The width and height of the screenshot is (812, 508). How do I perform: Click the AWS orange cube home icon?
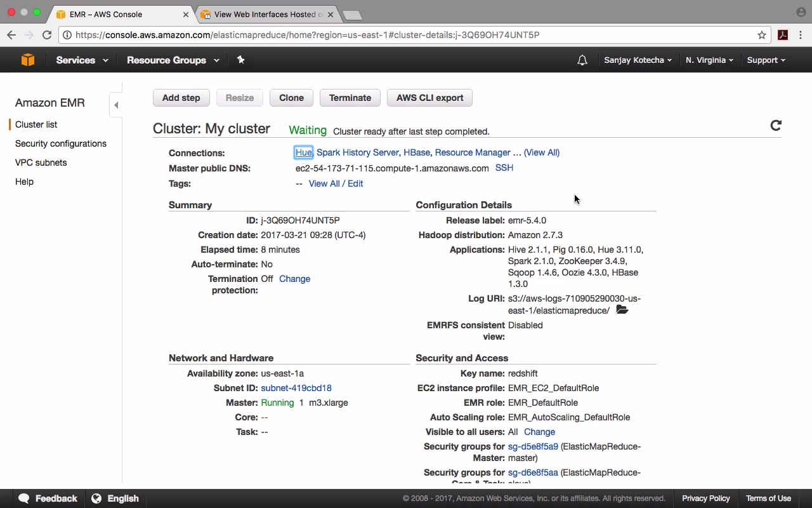pos(27,60)
